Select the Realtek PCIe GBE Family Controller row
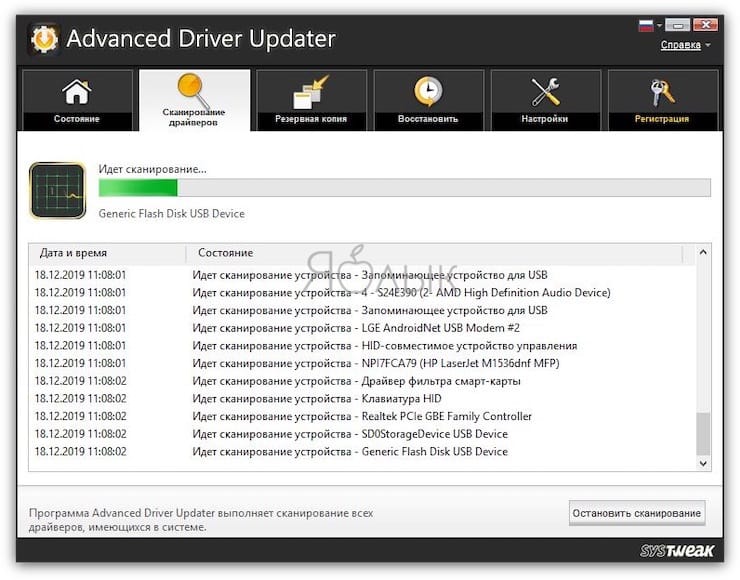 click(362, 416)
